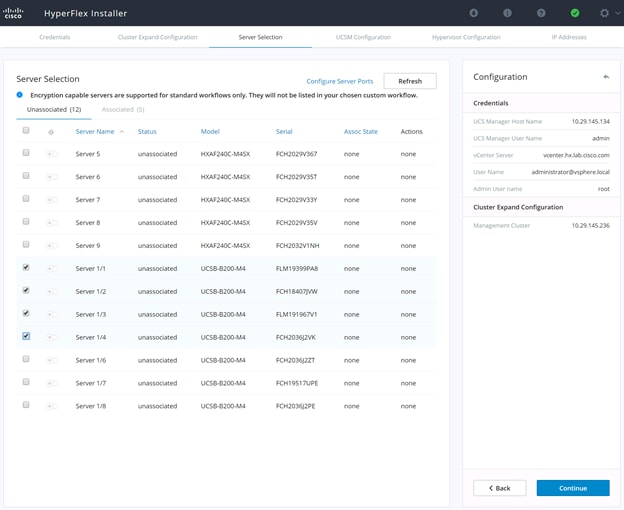
Task: Open the Server Selection step tab
Action: (260, 37)
